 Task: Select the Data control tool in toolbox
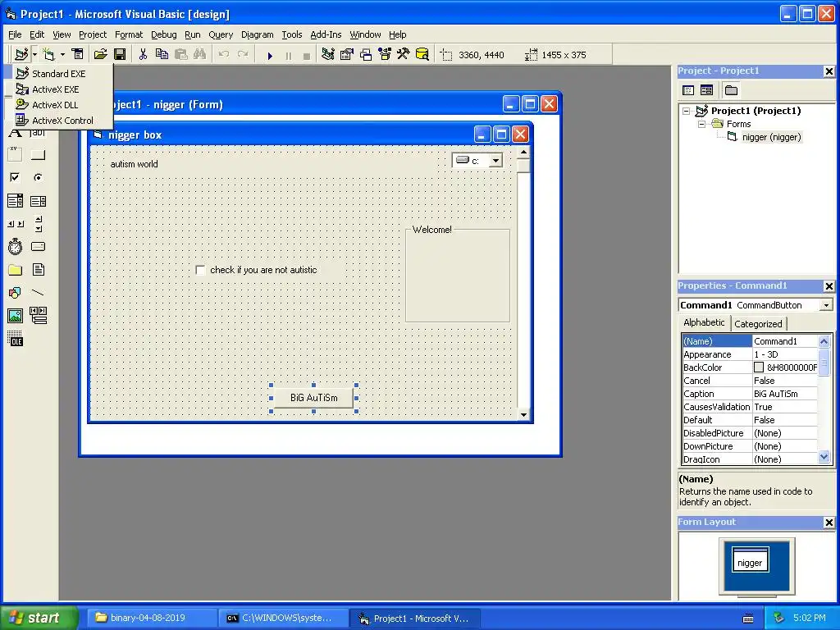pyautogui.click(x=38, y=316)
